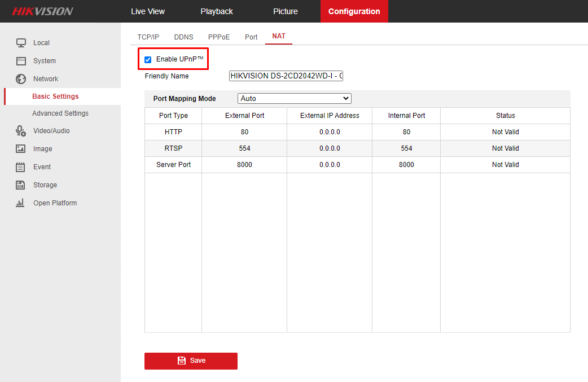Select the Image sidebar icon
Screen dimensions: 588x382
point(21,148)
